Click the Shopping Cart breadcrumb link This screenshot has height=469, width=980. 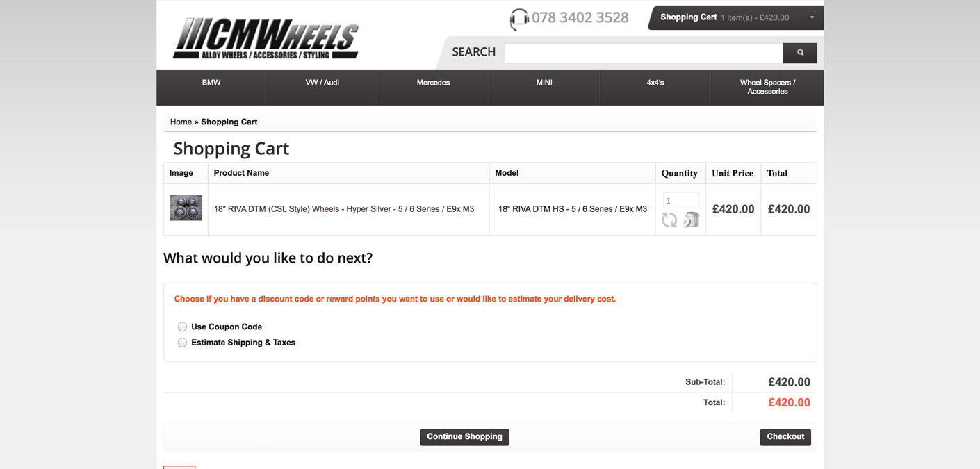[229, 122]
